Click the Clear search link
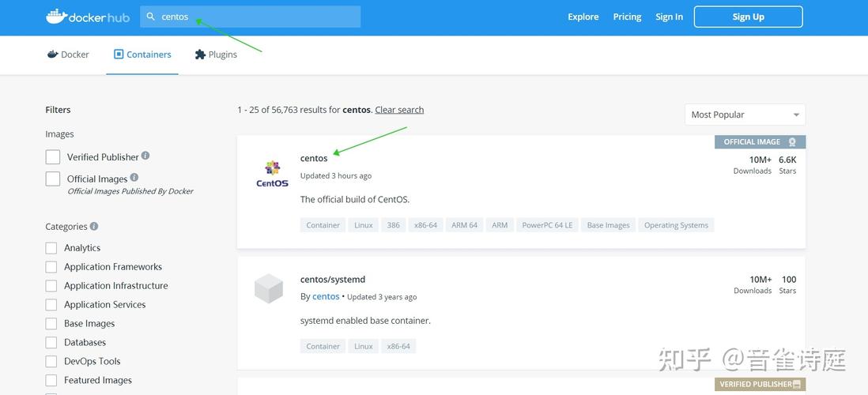 pos(400,110)
